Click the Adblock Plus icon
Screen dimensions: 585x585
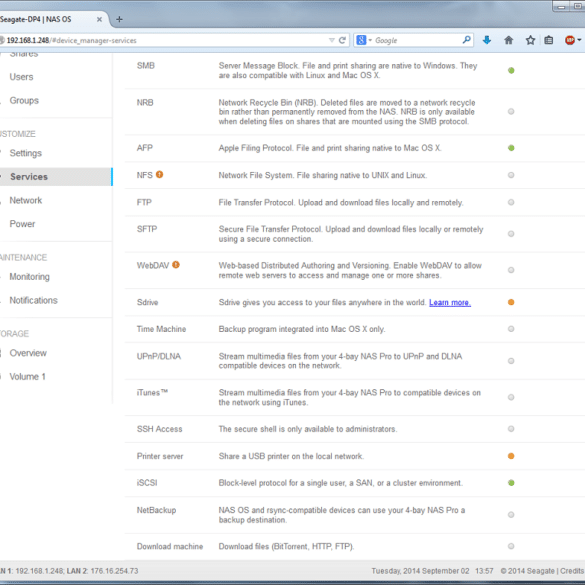pyautogui.click(x=570, y=40)
